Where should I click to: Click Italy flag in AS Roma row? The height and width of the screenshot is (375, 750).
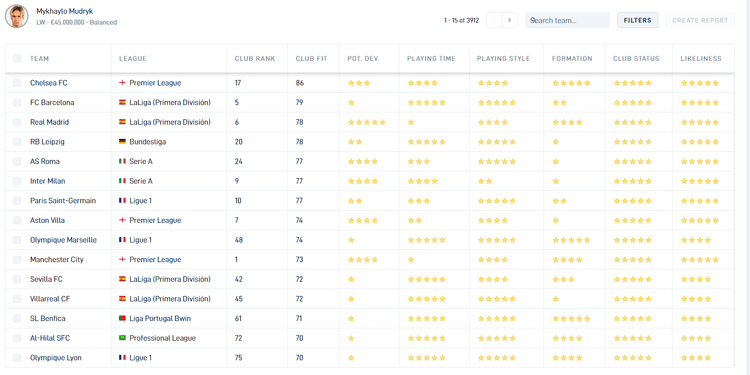tap(122, 161)
